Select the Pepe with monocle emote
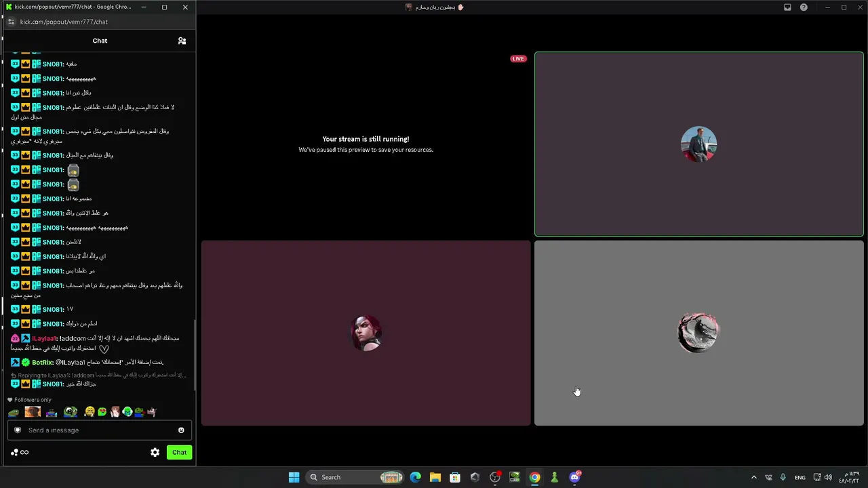Screen dimensions: 868x488 71,411
